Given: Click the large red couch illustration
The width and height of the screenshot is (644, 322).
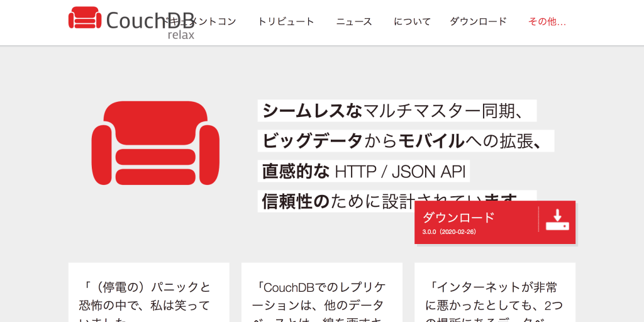Looking at the screenshot, I should [155, 143].
